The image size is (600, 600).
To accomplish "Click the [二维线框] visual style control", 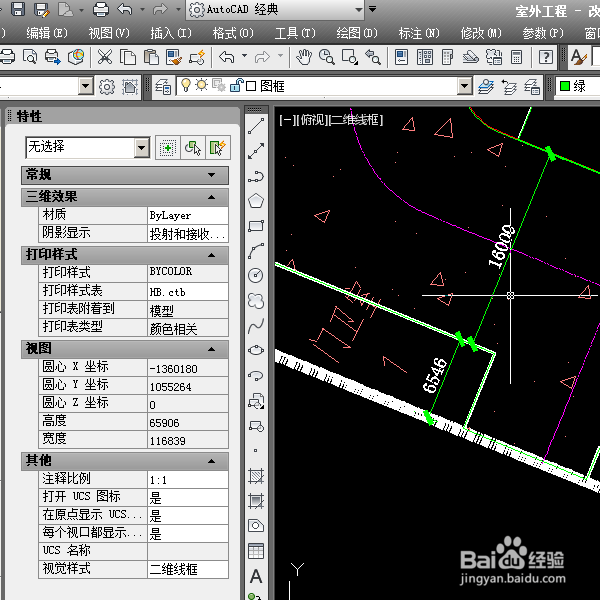I will tap(355, 121).
